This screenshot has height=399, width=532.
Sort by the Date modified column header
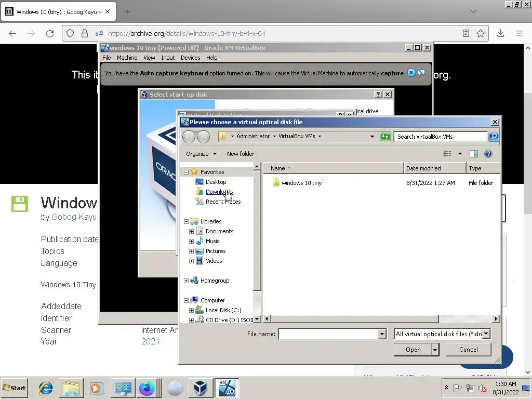coord(435,168)
